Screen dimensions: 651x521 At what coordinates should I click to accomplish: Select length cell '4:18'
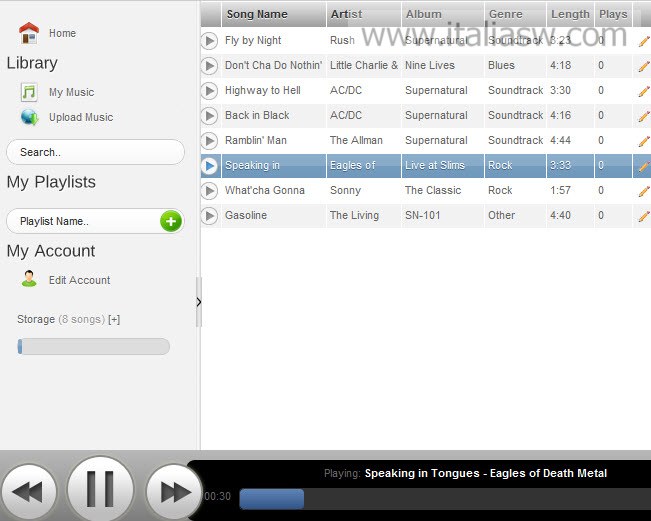[570, 65]
